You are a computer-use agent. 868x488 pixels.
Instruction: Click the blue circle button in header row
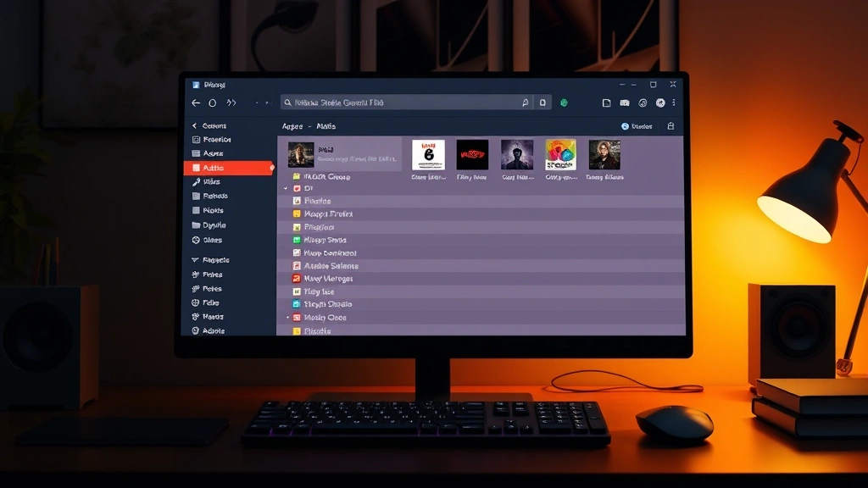tap(626, 126)
